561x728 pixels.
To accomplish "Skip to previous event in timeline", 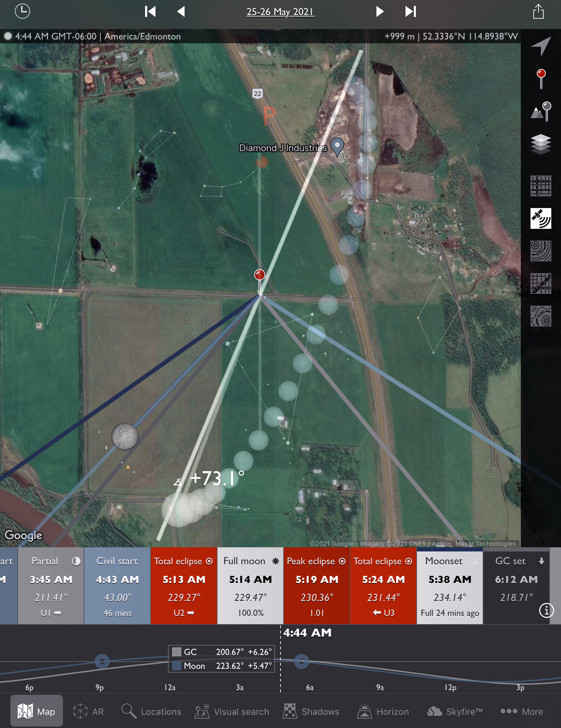I will pos(150,11).
